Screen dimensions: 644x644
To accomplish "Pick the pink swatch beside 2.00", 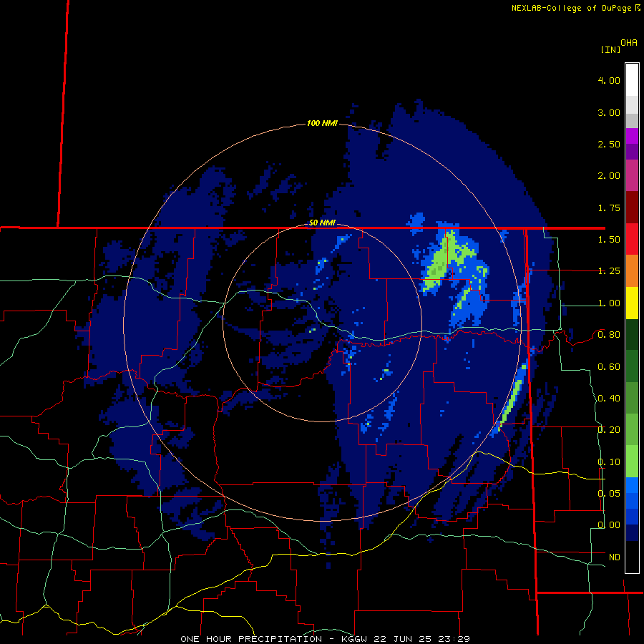I will 632,176.
